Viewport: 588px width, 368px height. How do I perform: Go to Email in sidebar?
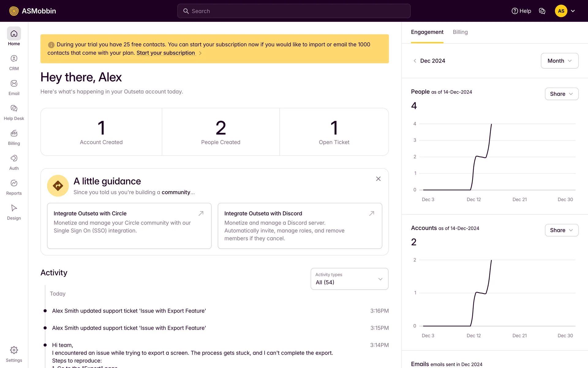click(x=14, y=87)
